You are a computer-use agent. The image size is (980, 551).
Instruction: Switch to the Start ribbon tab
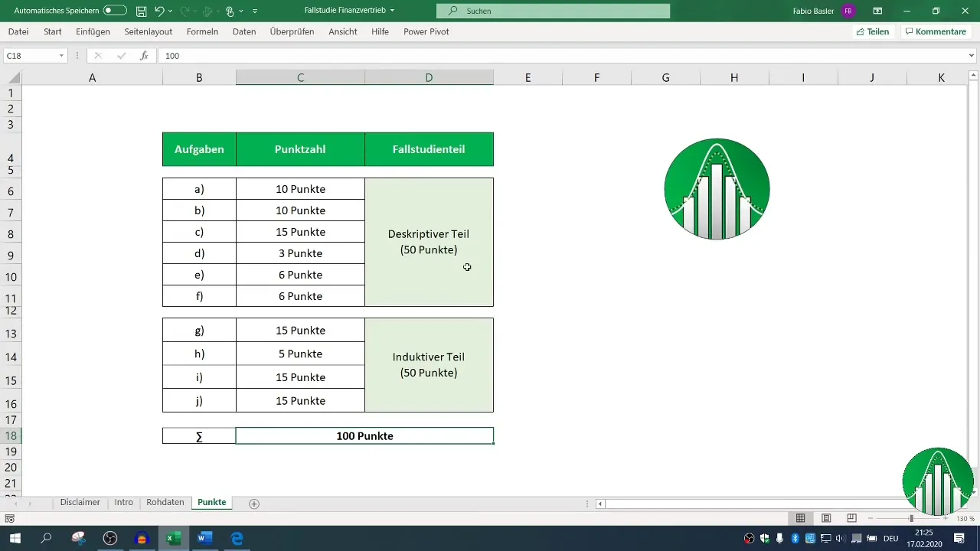pos(53,31)
